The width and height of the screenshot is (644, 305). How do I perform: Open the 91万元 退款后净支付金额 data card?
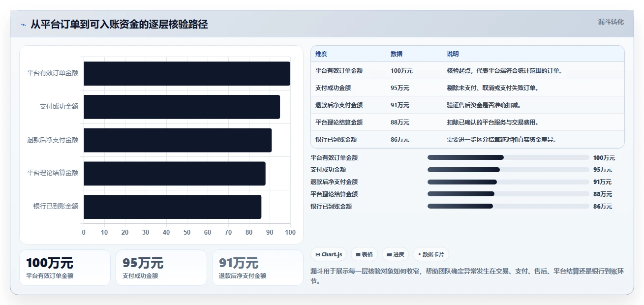tap(258, 268)
